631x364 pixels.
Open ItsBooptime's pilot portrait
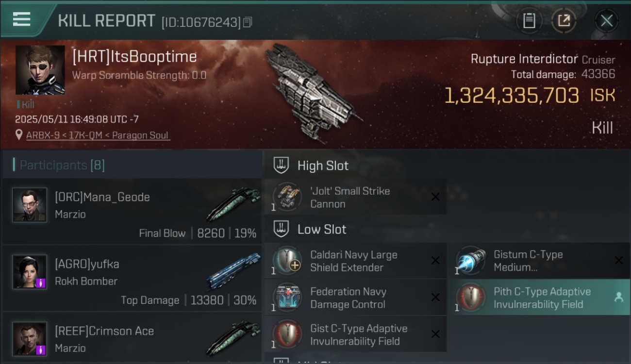click(40, 69)
